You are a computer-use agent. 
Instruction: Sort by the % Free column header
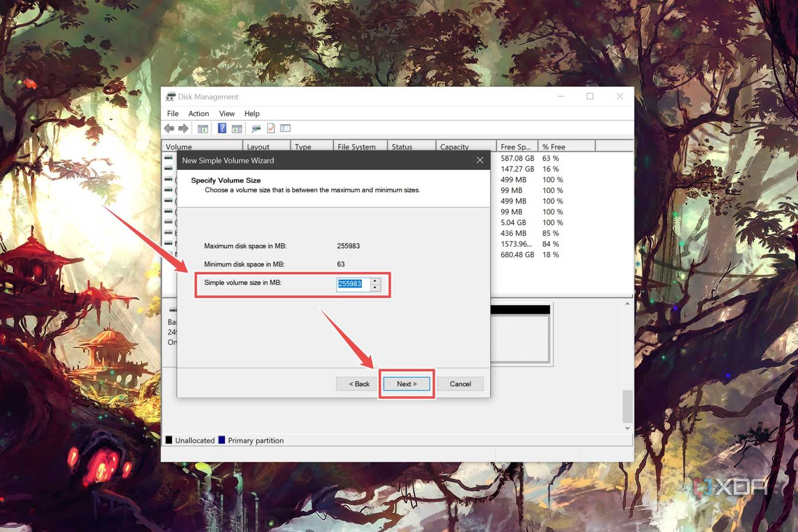click(567, 147)
